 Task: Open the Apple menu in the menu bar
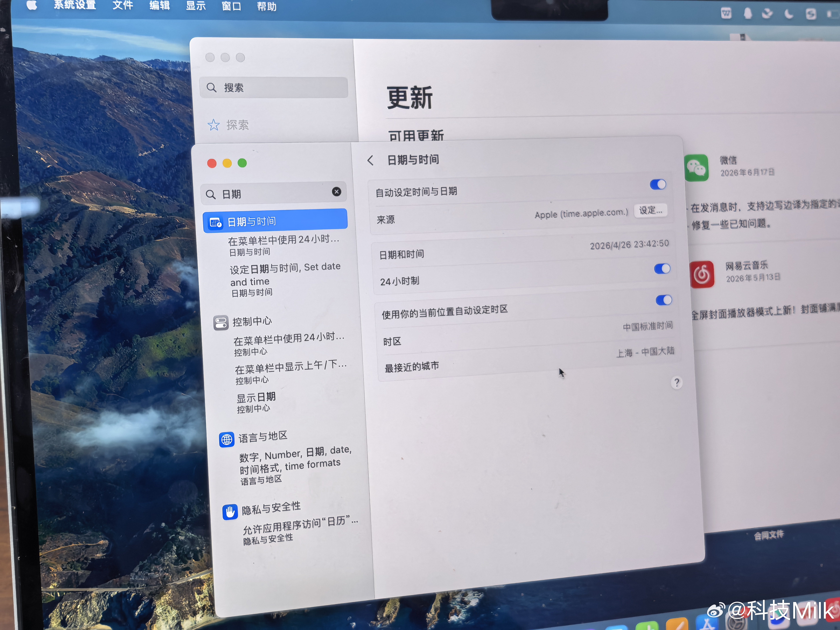pyautogui.click(x=32, y=5)
